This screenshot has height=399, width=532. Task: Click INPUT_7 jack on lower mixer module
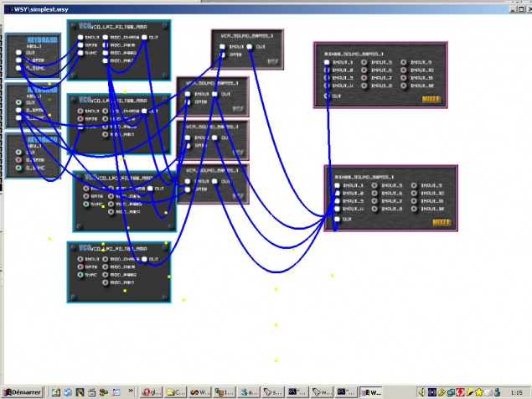click(x=375, y=202)
